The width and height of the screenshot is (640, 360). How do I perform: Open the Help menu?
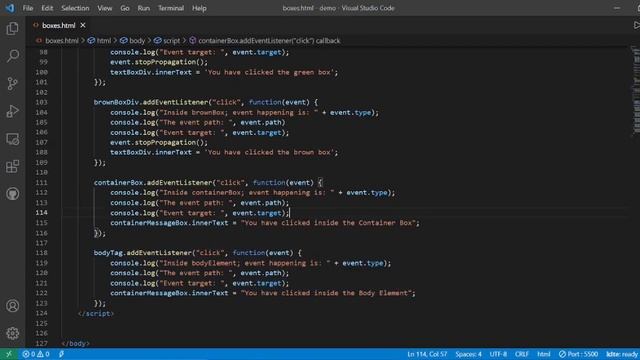point(199,8)
